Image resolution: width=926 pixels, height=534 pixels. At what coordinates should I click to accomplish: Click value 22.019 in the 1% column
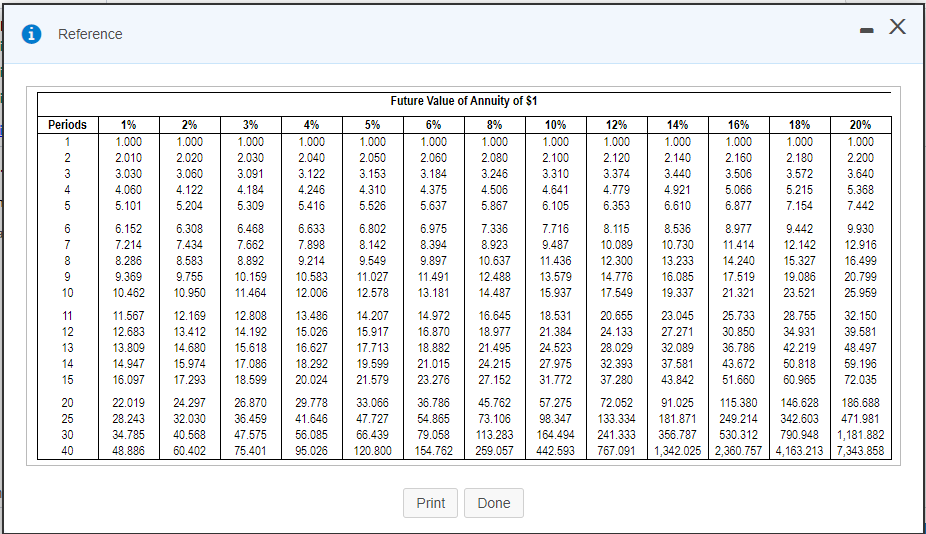tap(128, 403)
